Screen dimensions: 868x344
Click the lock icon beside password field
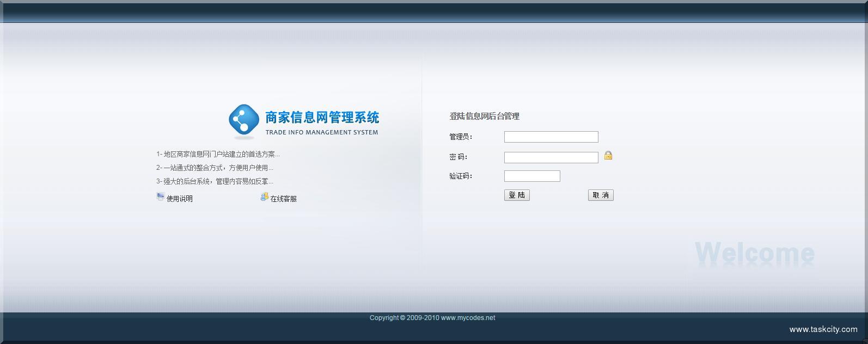point(608,156)
